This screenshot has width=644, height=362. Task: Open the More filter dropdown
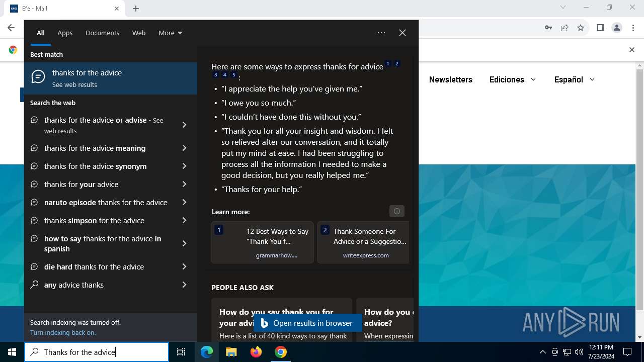(171, 33)
